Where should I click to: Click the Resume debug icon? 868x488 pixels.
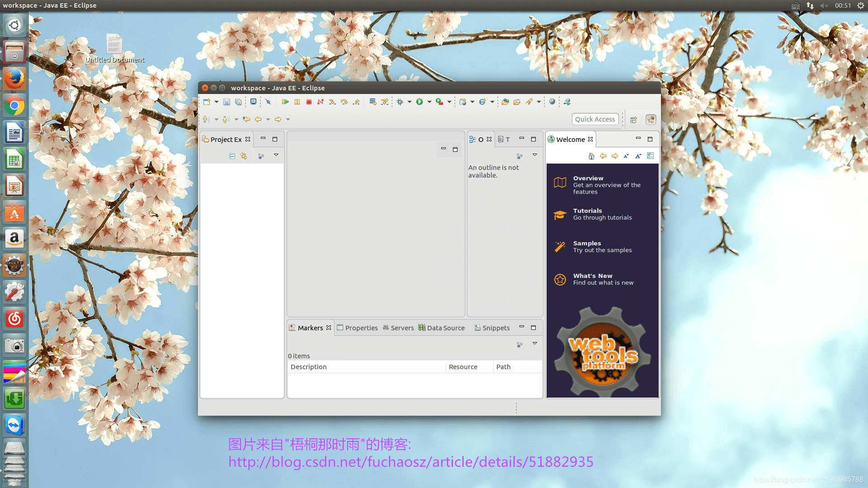point(285,102)
